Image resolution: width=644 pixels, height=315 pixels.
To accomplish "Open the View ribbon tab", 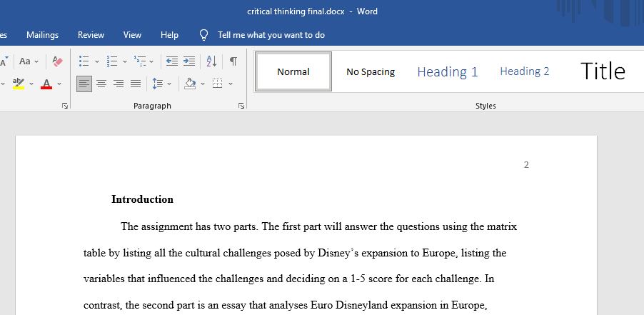I will tap(132, 35).
